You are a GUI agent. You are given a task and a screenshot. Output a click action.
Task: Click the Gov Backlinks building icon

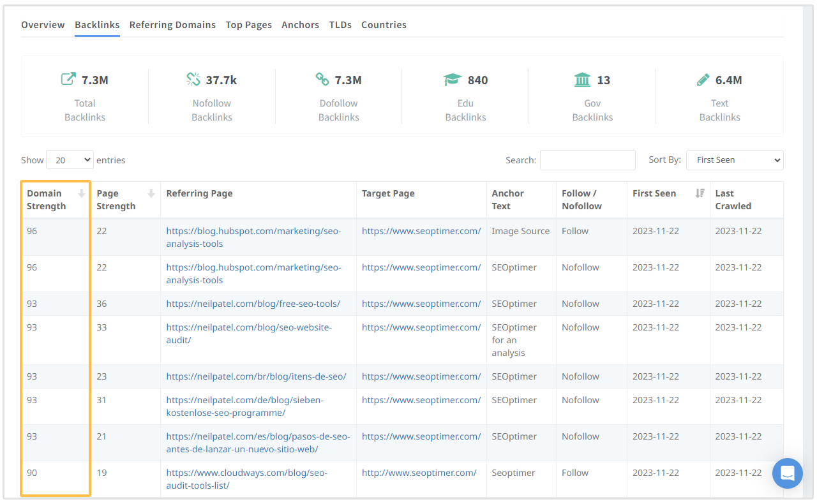582,80
